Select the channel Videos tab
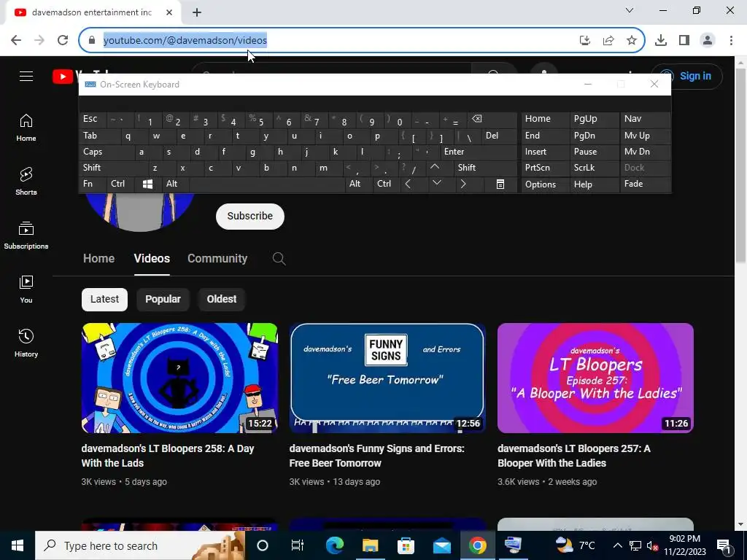 tap(152, 259)
